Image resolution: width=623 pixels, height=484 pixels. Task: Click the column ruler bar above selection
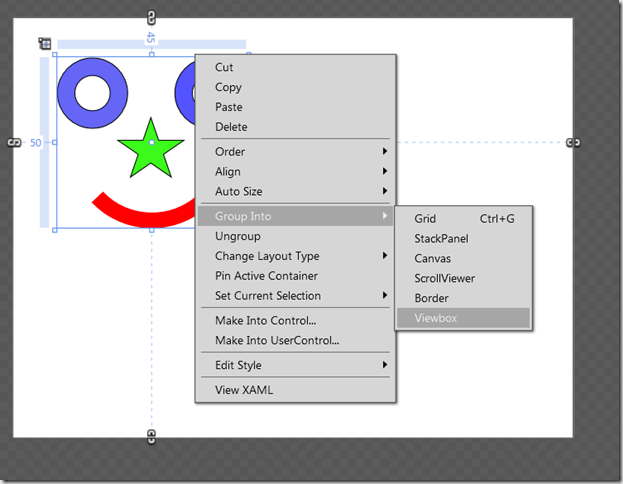pyautogui.click(x=151, y=44)
